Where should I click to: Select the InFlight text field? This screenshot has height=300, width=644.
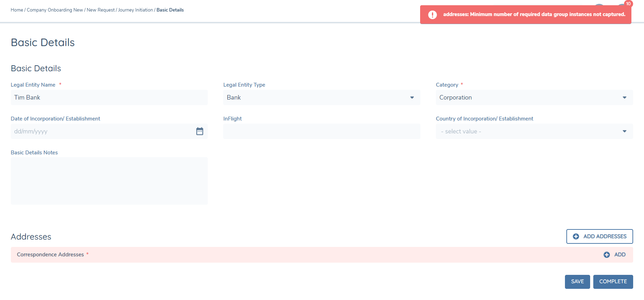[321, 131]
